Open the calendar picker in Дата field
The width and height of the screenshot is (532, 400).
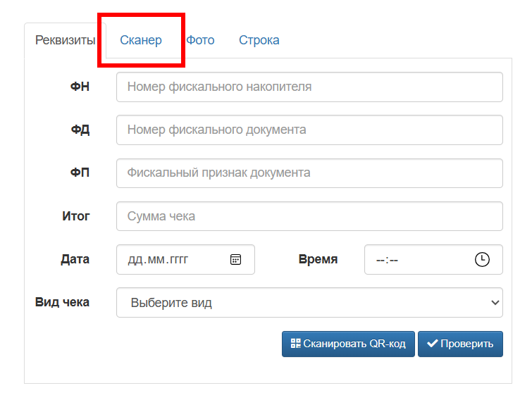point(235,259)
